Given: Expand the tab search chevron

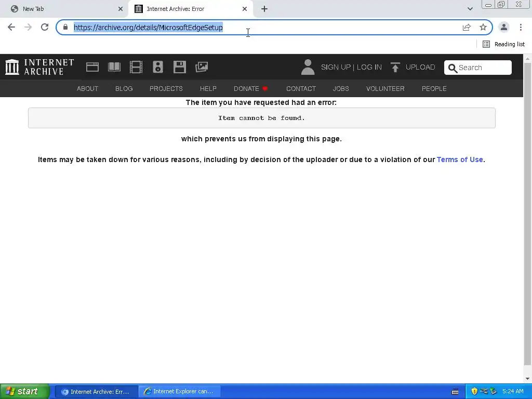Looking at the screenshot, I should 470,9.
